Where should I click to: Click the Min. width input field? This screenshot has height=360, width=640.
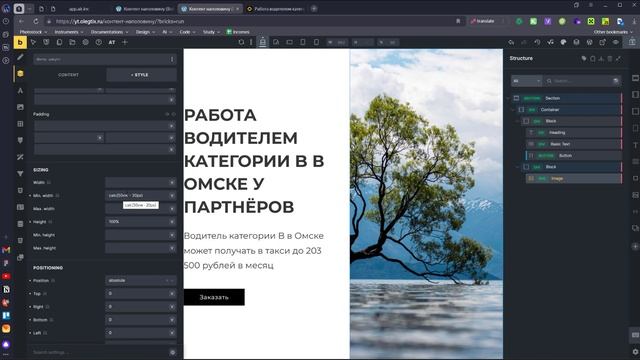point(141,196)
